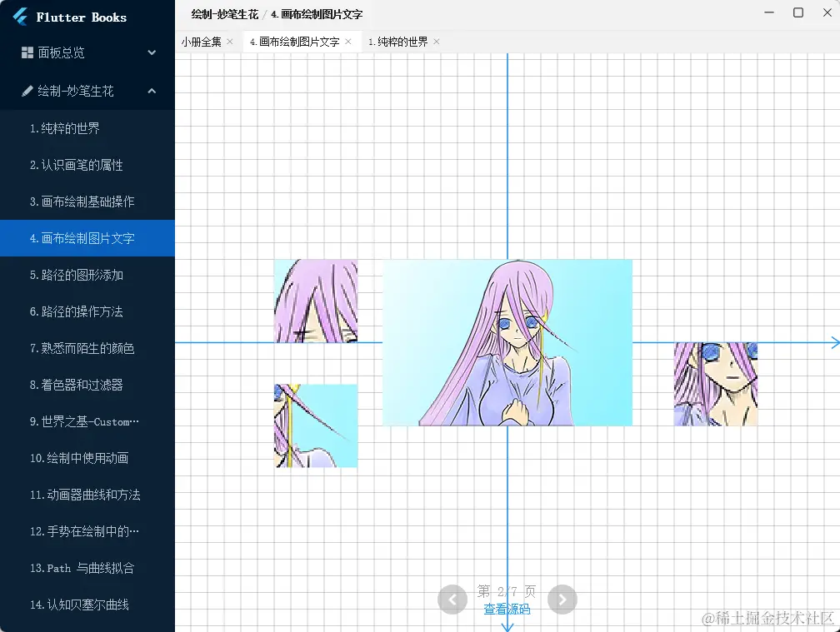Close the 4.画布绘制图片文字 tab
The width and height of the screenshot is (840, 632).
pos(348,41)
